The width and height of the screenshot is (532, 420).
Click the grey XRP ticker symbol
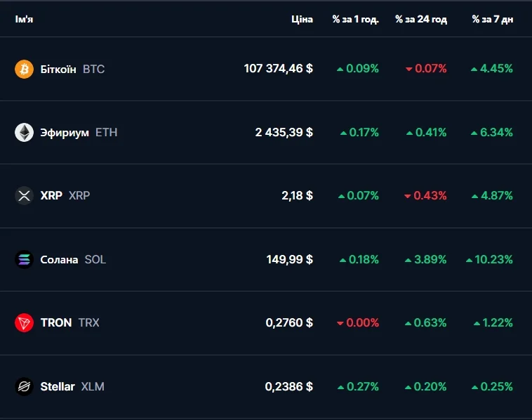(79, 195)
